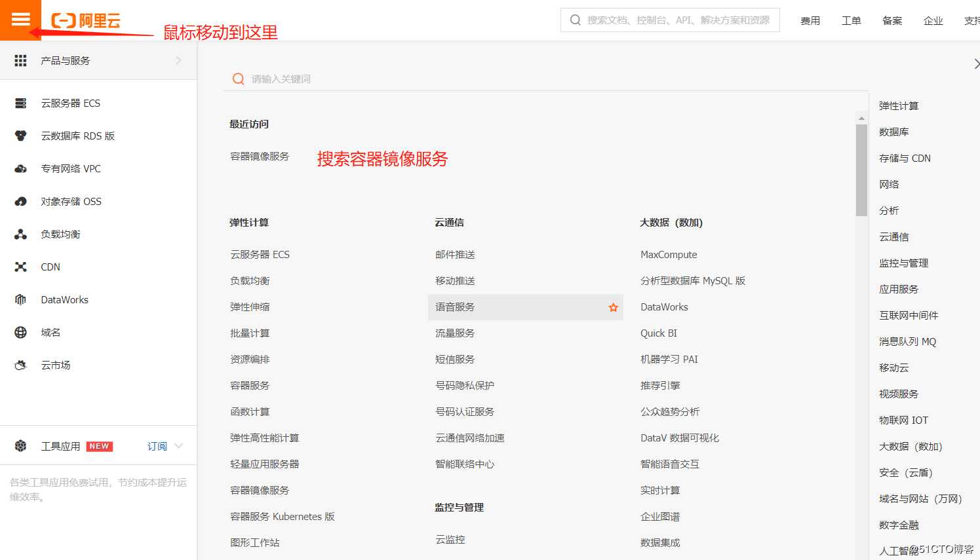This screenshot has width=980, height=560.
Task: Open recently visited 容器镜像服务 link
Action: [x=260, y=156]
